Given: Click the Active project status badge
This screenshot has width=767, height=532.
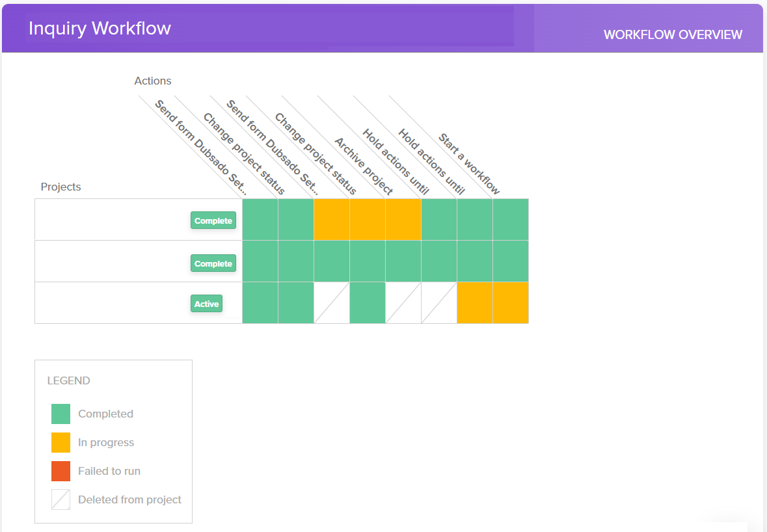Looking at the screenshot, I should (206, 304).
